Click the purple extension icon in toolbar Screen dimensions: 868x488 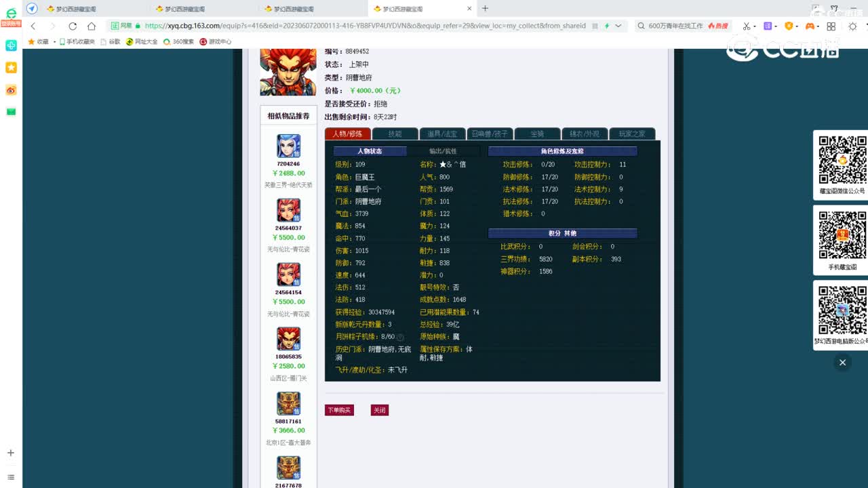tap(768, 26)
